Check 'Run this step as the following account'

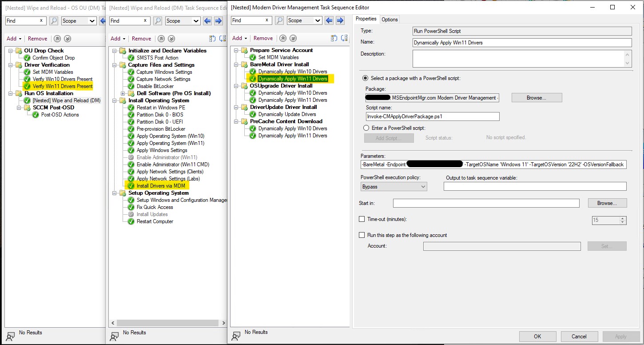point(362,235)
